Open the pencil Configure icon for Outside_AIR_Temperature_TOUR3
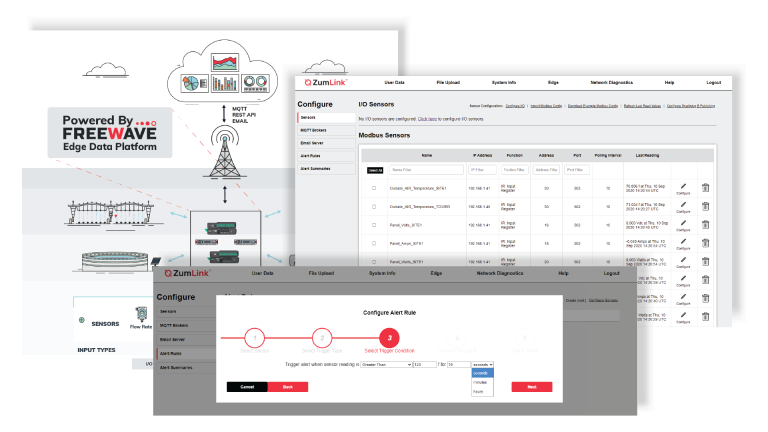768x432 pixels. click(683, 205)
